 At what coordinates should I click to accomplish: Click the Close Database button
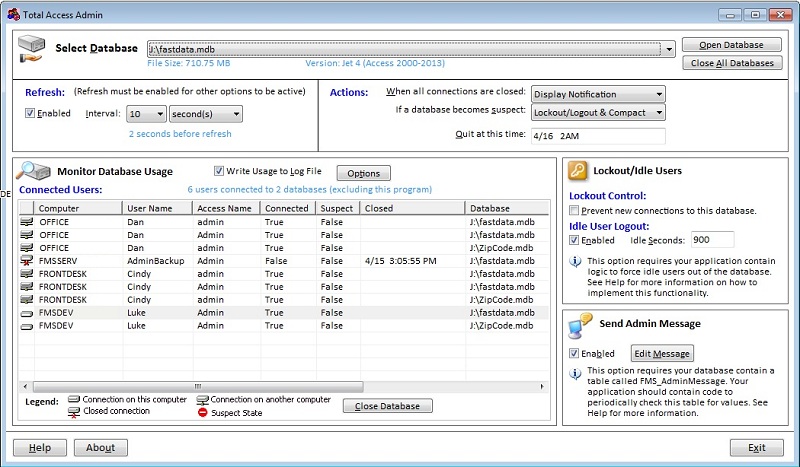(387, 406)
